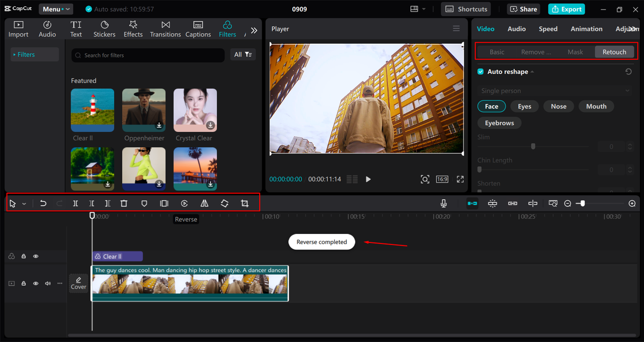Click the Split tool icon
Viewport: 644px width, 342px height.
(75, 203)
